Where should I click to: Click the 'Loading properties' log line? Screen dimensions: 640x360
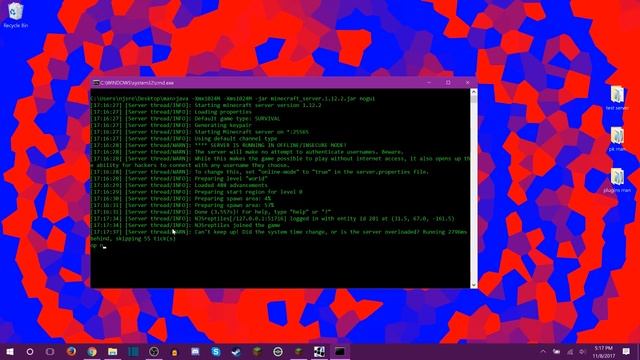[x=171, y=112]
